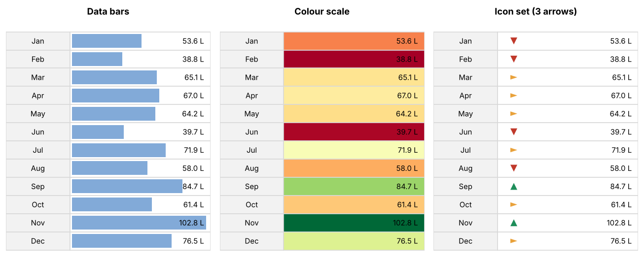Click the red down arrow in Jun row
Image resolution: width=644 pixels, height=265 pixels.
pos(513,132)
